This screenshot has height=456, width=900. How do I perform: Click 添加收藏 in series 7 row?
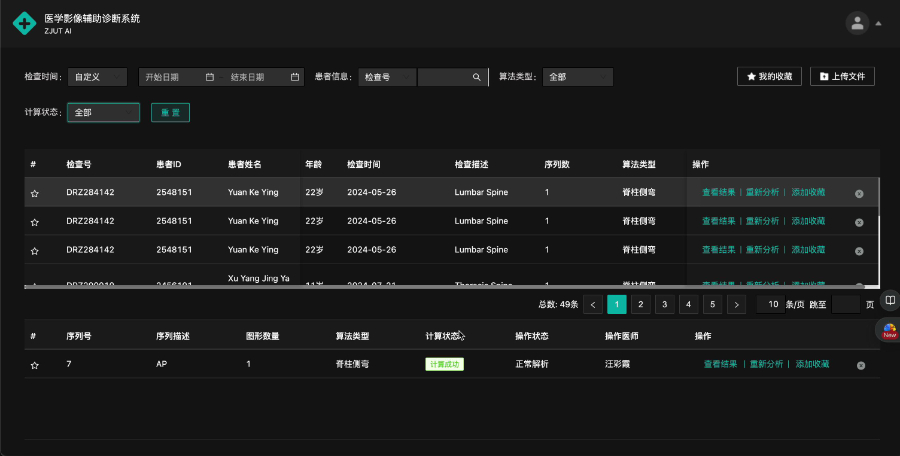pyautogui.click(x=812, y=364)
